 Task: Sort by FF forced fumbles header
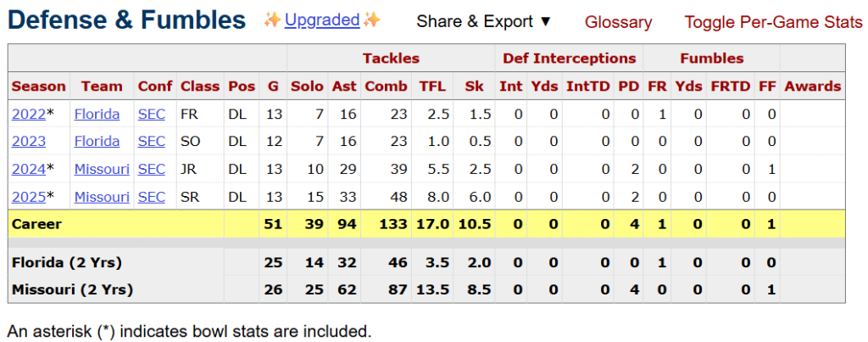coord(766,86)
